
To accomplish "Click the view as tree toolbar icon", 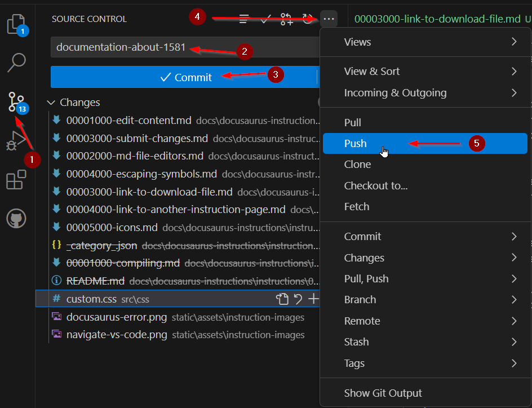I will [x=243, y=19].
